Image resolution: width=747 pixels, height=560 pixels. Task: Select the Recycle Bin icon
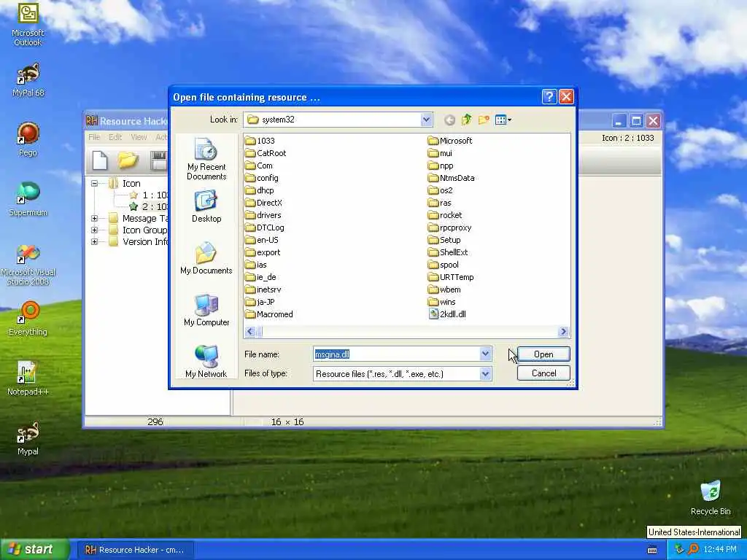pos(711,498)
